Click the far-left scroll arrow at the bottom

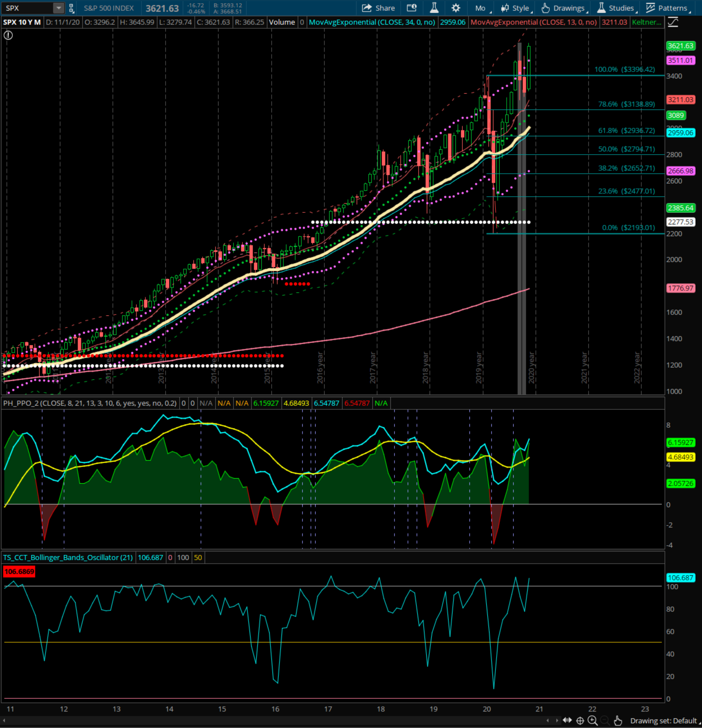[x=4, y=721]
